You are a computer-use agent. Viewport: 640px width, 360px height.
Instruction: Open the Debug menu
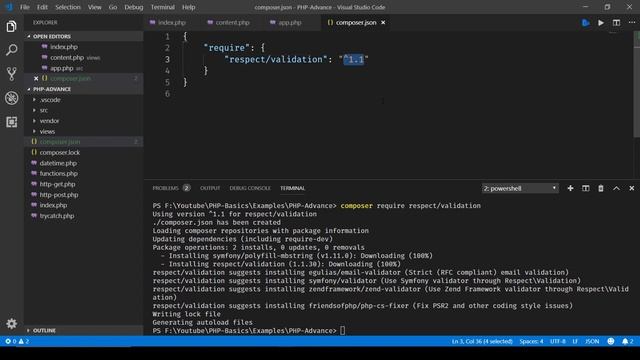pyautogui.click(x=133, y=7)
